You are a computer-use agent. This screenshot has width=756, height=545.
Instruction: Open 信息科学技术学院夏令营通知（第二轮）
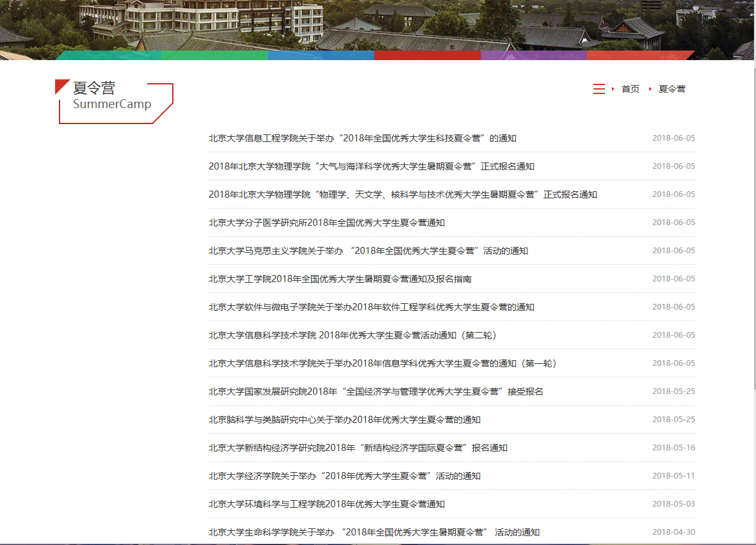click(x=353, y=335)
